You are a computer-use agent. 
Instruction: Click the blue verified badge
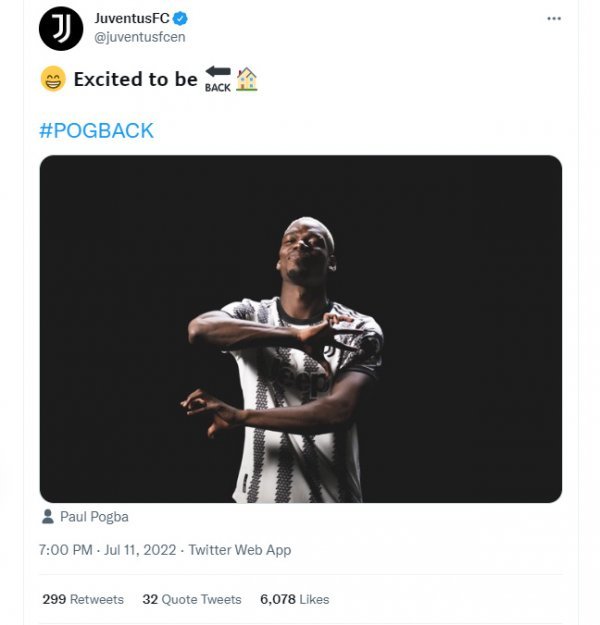tap(181, 19)
